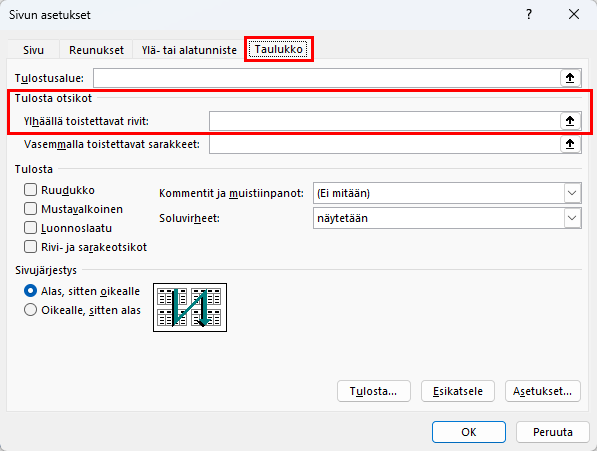Click the help question mark icon
Screen dimensions: 597x451
tap(529, 14)
